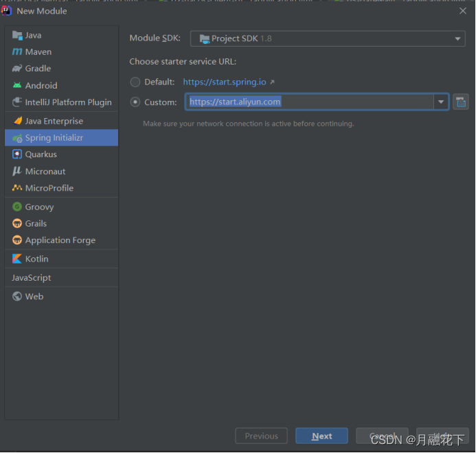Select Grails entry
The height and width of the screenshot is (453, 476).
point(62,224)
